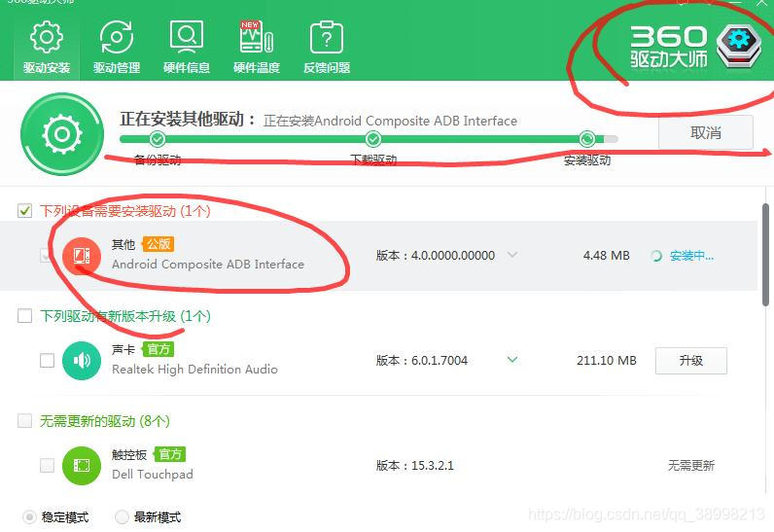Check the Realtek High Definition Audio checkbox
Viewport: 774px width, 532px height.
point(47,360)
